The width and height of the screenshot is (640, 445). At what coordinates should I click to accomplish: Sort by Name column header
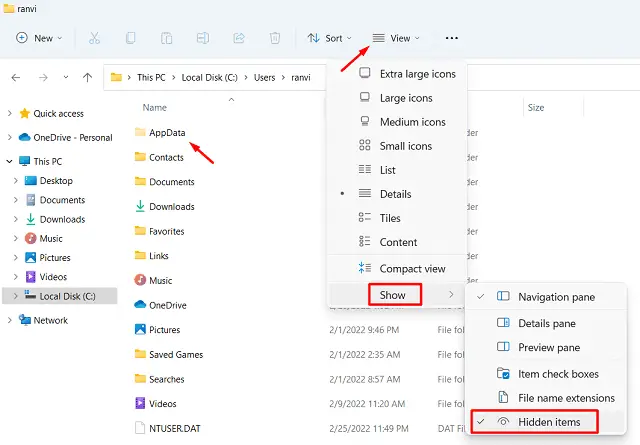coord(155,107)
